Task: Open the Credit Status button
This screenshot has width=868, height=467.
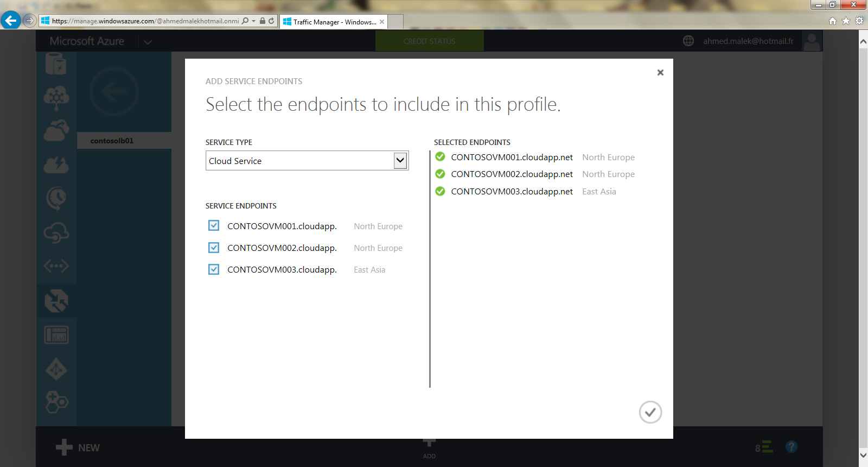Action: (429, 41)
